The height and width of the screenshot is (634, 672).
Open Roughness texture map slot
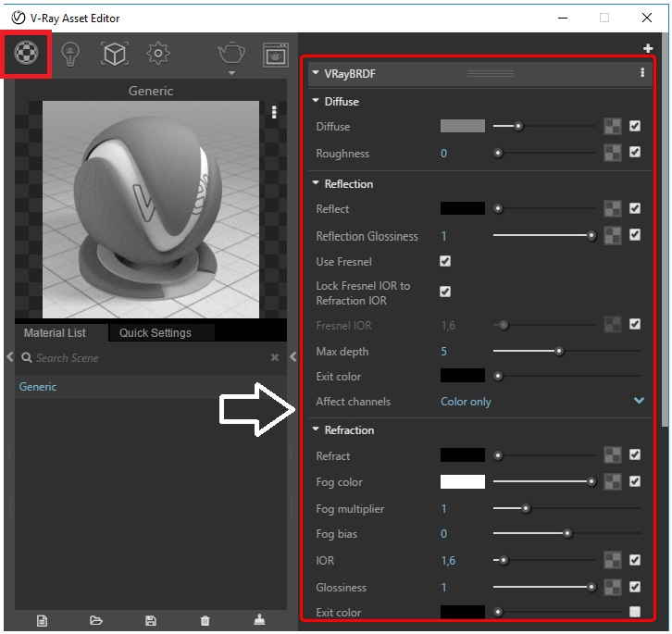tap(613, 153)
